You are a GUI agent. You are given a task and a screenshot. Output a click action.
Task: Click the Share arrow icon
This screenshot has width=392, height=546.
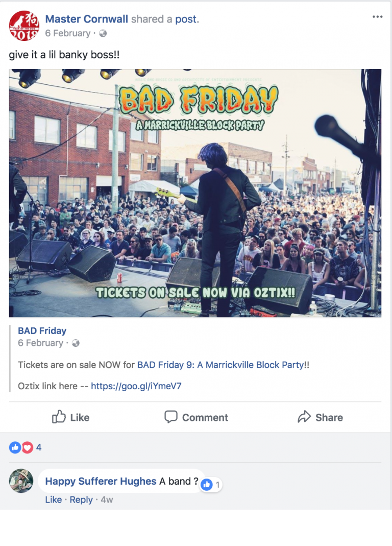coord(304,417)
